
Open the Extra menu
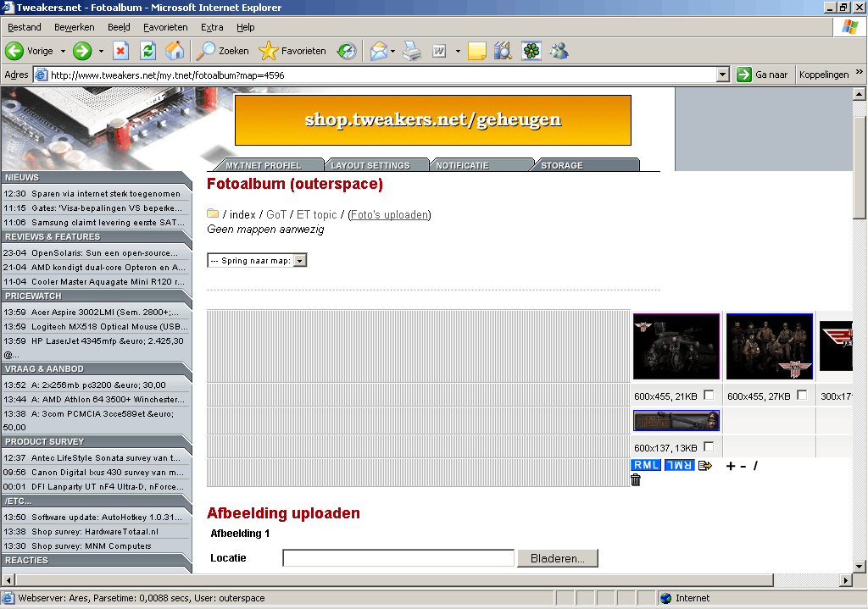(x=211, y=27)
